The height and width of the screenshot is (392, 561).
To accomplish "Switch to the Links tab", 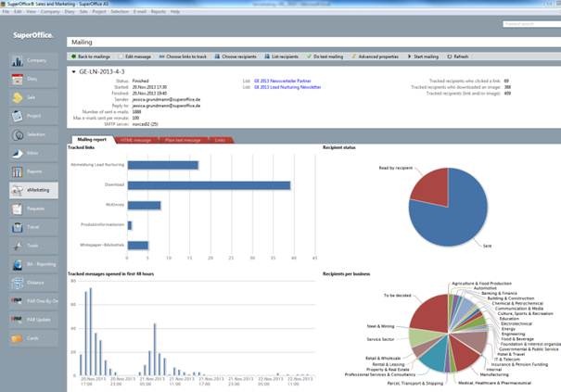I will (221, 140).
